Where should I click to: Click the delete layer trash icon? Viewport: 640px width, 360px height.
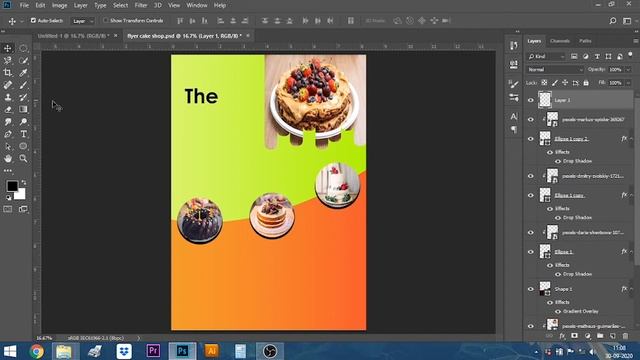pyautogui.click(x=625, y=336)
